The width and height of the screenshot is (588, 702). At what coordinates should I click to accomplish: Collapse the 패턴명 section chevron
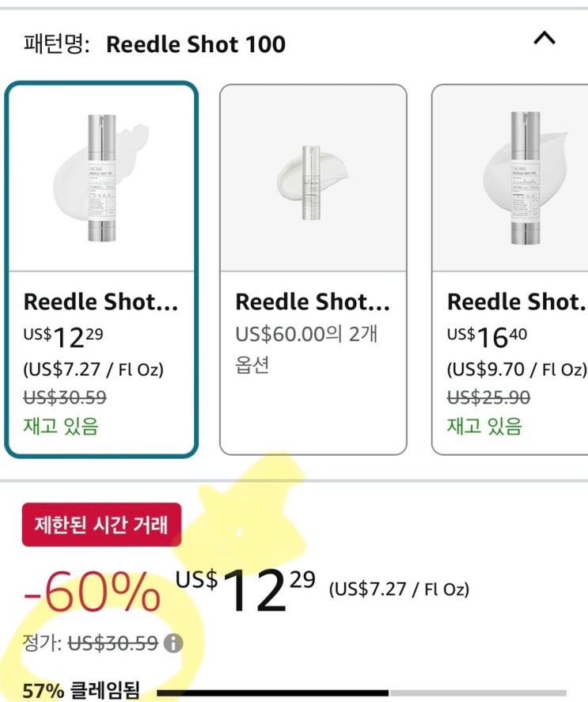coord(544,38)
